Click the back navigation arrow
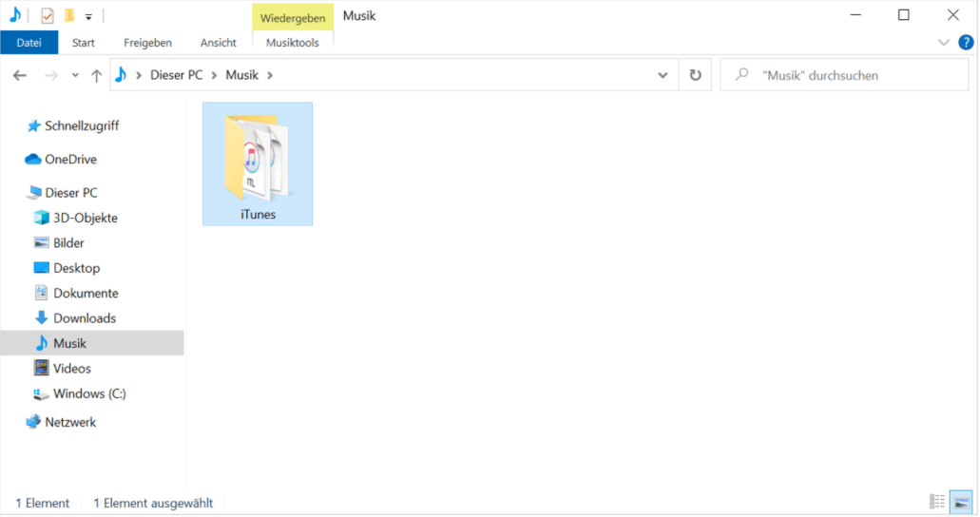 20,76
